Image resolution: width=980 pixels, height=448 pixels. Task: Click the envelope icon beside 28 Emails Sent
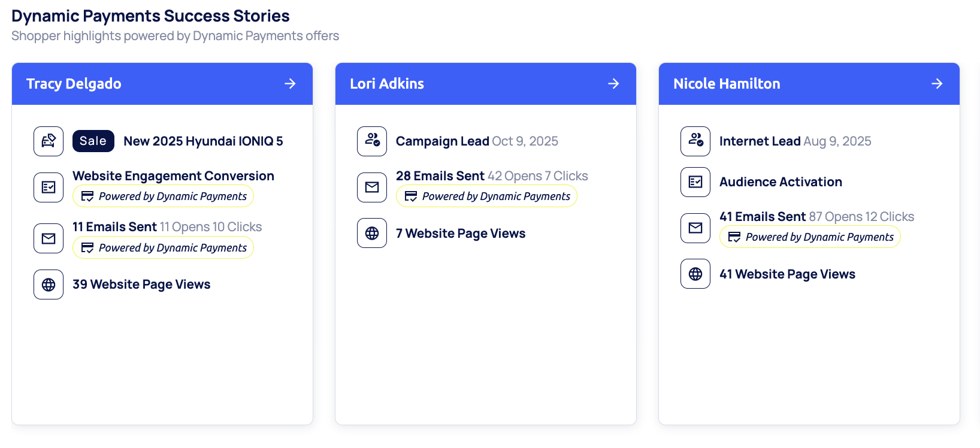coord(372,187)
